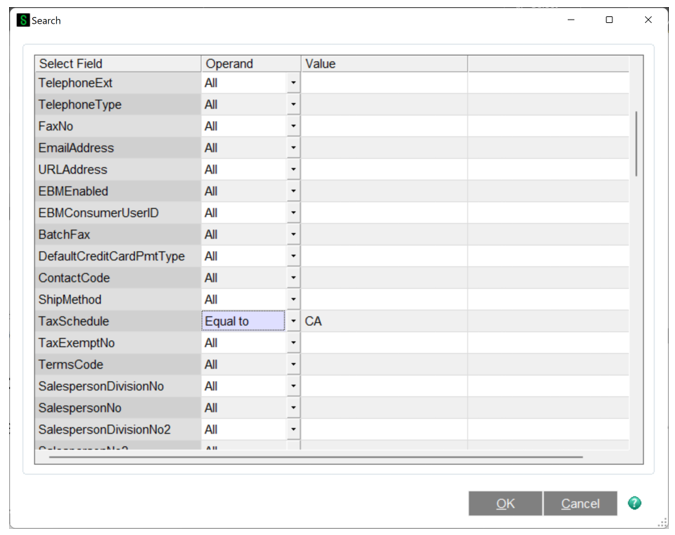Click the horizontal scrollbar at grid bottom
Viewport: 675px width, 535px height.
[x=316, y=457]
